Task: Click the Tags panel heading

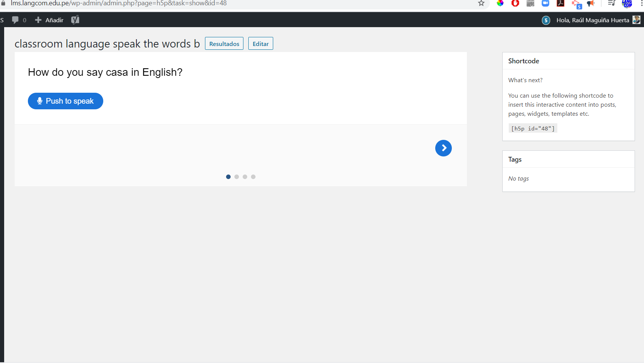Action: click(515, 159)
